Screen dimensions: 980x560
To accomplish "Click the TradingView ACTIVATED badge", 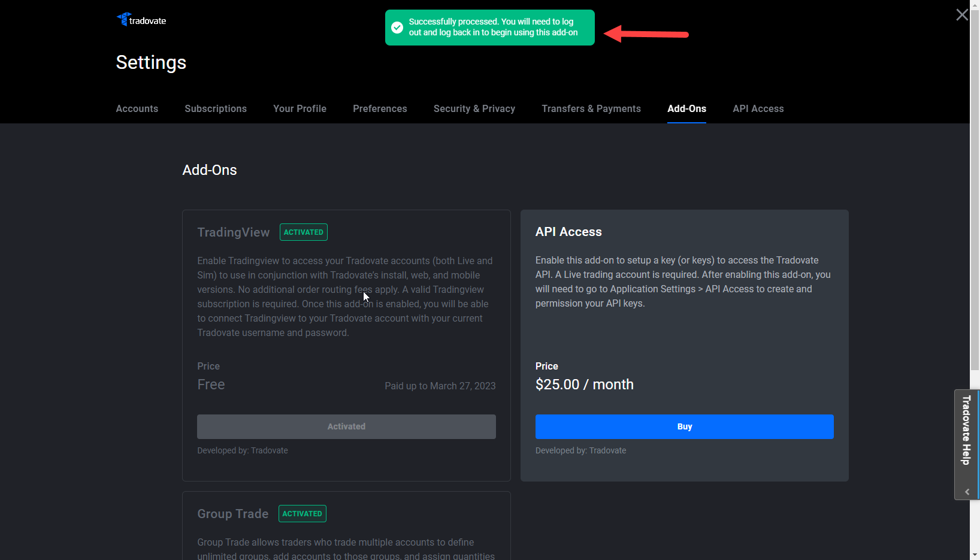I will point(304,232).
